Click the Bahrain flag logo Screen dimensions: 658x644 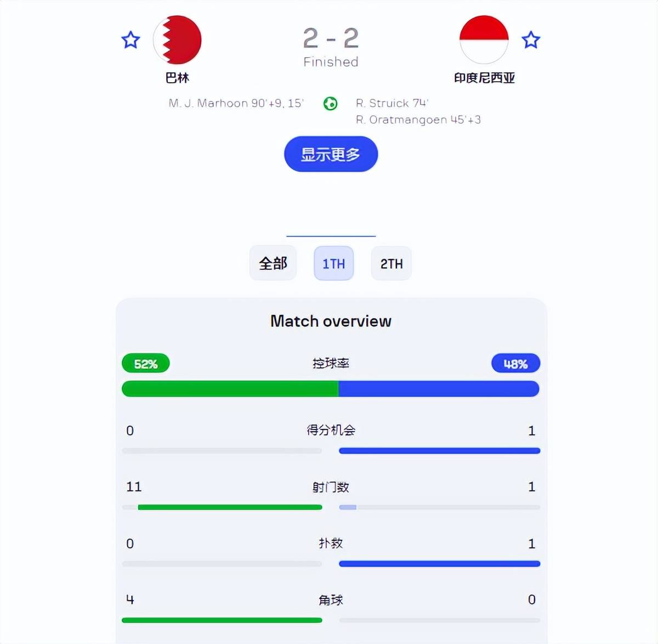click(177, 40)
